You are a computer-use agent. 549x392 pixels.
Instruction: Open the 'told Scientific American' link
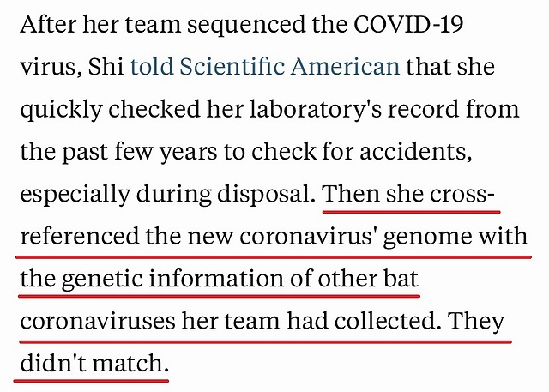265,66
